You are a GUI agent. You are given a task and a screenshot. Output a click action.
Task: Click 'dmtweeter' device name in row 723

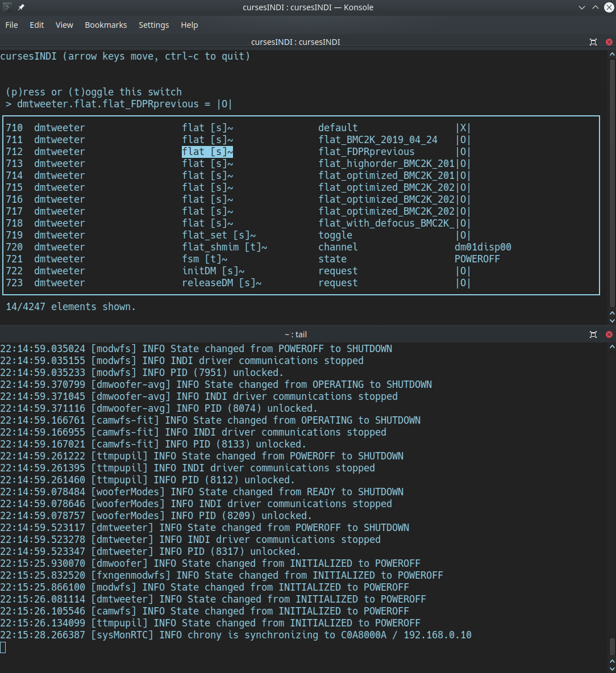pos(60,283)
